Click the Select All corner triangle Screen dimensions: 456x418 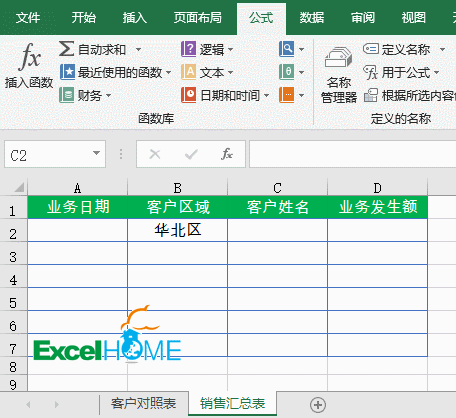19,187
